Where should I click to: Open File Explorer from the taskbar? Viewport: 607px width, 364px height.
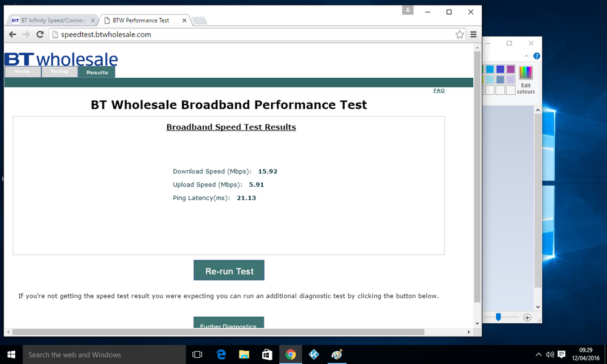click(x=244, y=354)
